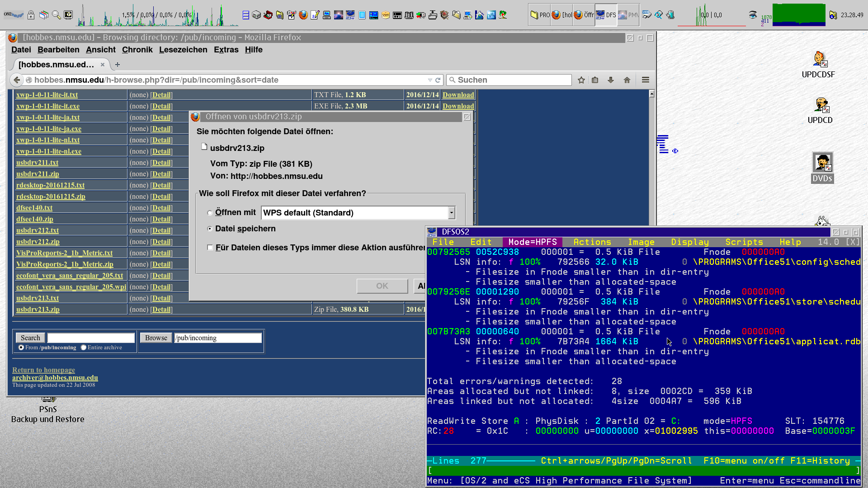Click the clock showing 23.28.49

(852, 15)
